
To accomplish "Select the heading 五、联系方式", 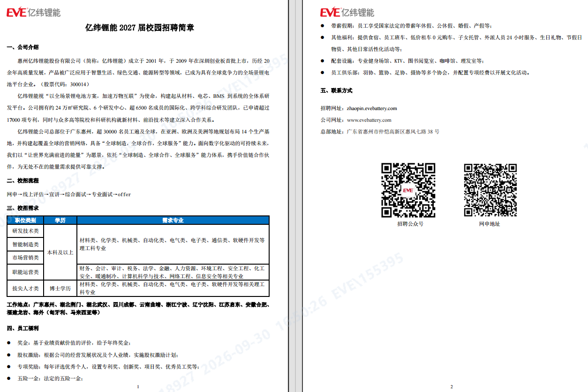I will 336,90.
